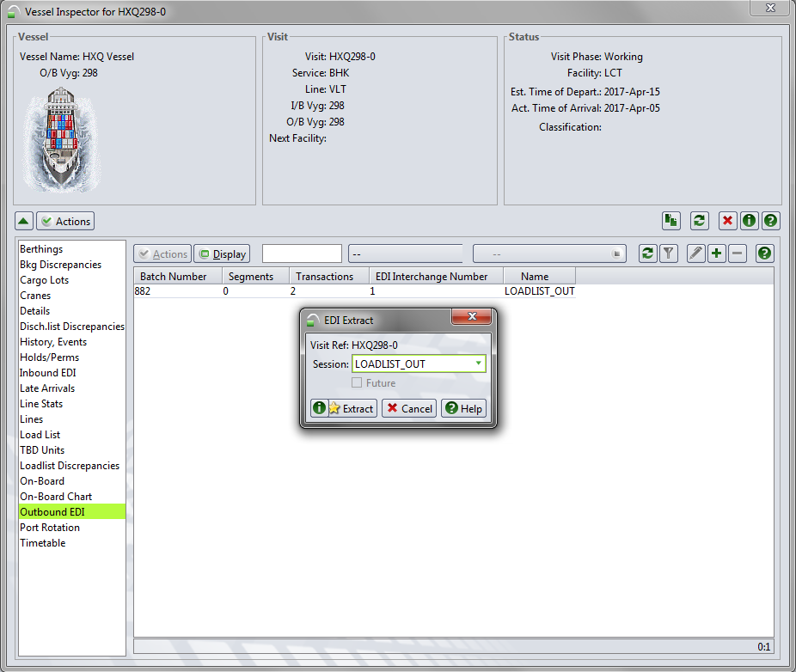Sort by Name column header
The width and height of the screenshot is (796, 672).
tap(539, 277)
